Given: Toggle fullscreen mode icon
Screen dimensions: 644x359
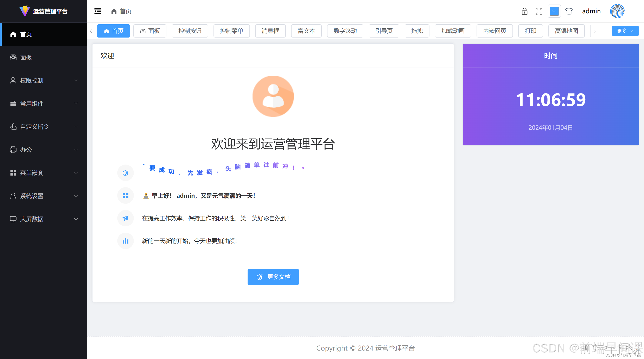Looking at the screenshot, I should tap(539, 11).
